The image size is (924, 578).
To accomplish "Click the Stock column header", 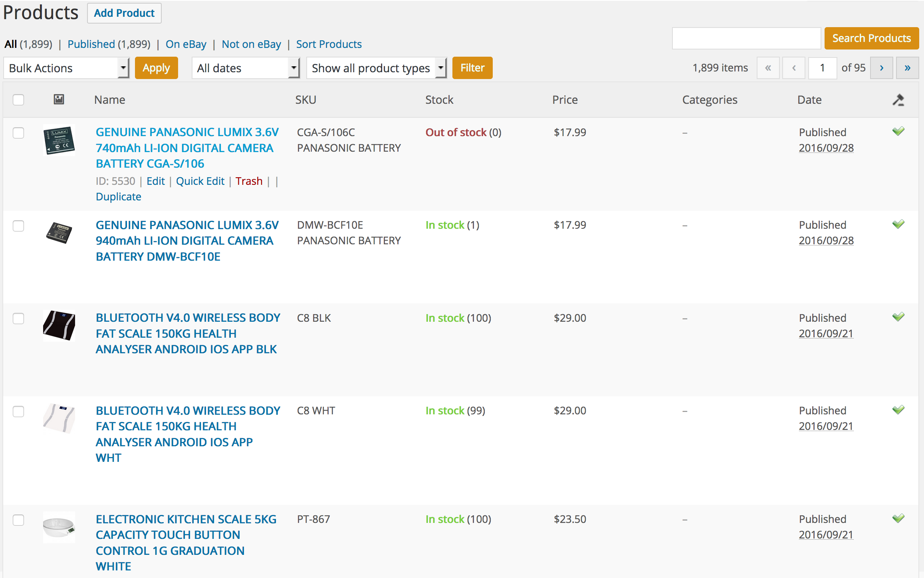I will pos(439,100).
